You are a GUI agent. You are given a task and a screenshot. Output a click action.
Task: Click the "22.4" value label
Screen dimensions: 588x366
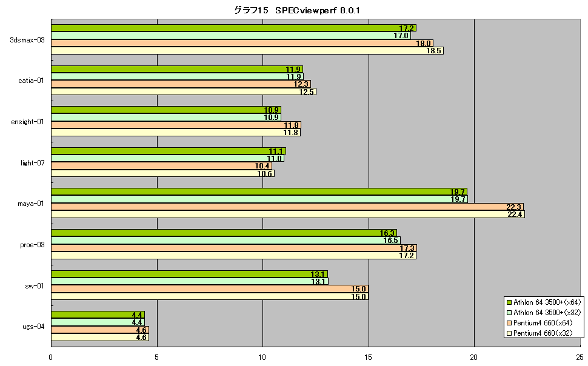point(515,215)
